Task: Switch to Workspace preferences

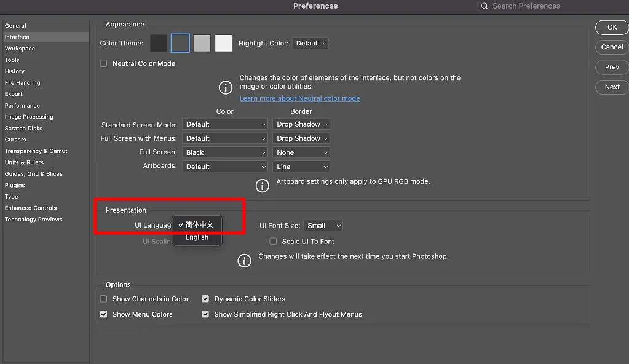Action: (46, 48)
